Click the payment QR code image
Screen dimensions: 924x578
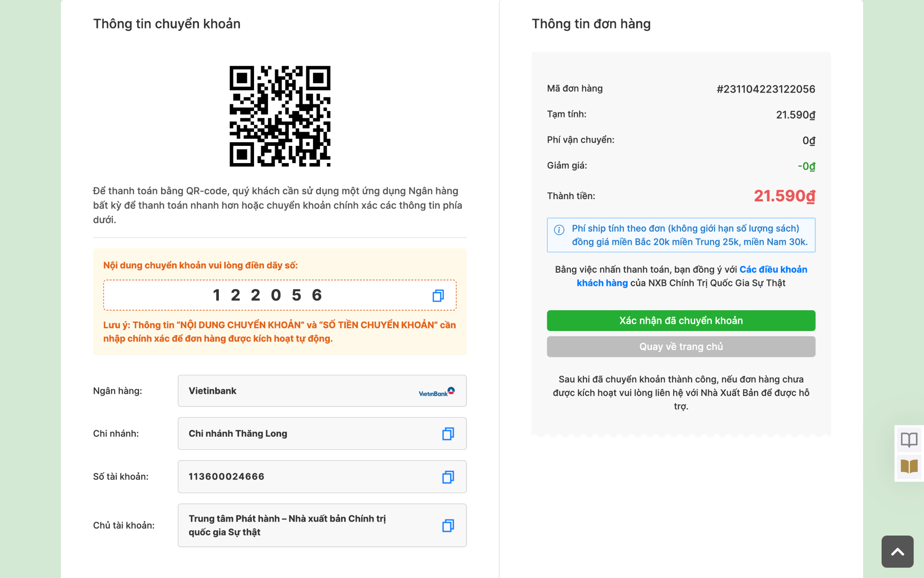tap(280, 117)
